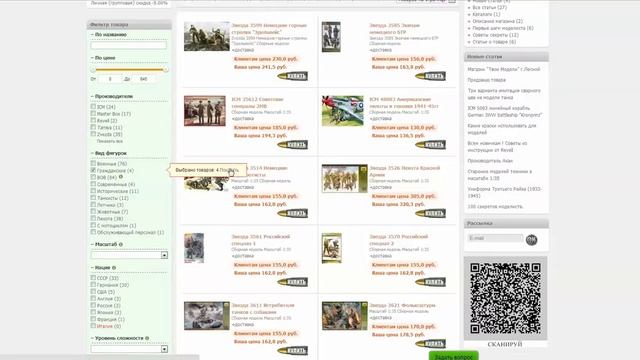Check the Revell (2) checkbox

[x=93, y=120]
